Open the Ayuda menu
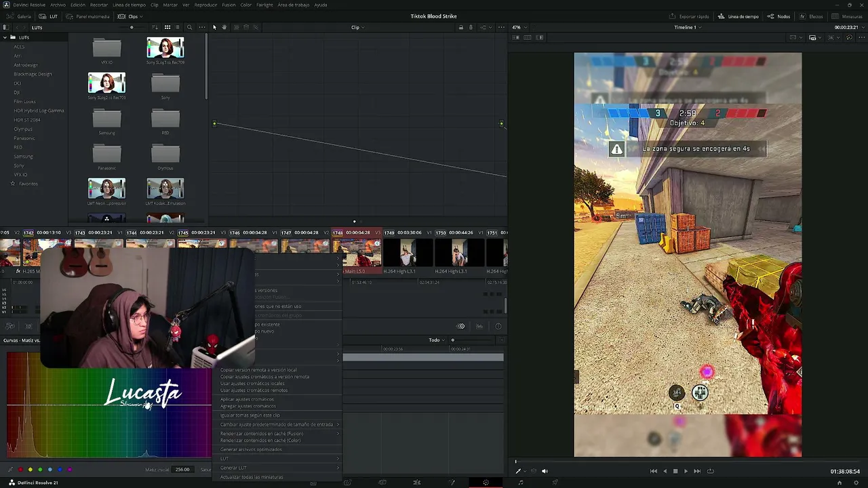 pos(321,5)
